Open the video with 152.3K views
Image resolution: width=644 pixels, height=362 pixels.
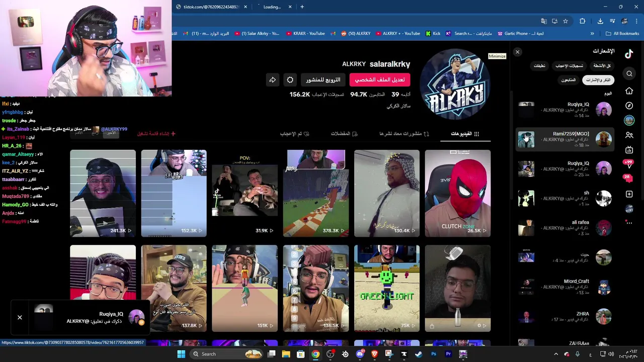coord(174,193)
